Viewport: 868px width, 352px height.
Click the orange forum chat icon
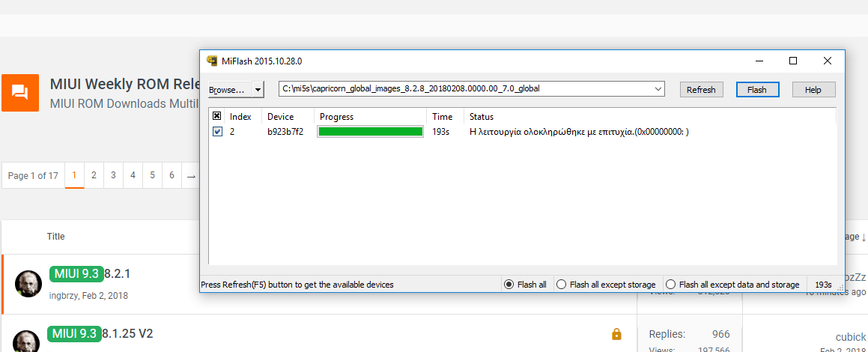tap(20, 93)
